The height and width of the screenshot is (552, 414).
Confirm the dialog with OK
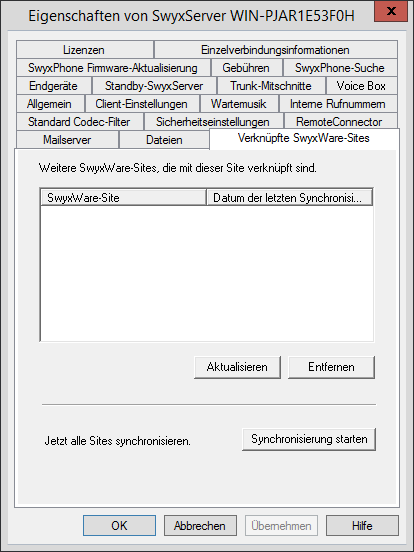tap(119, 526)
